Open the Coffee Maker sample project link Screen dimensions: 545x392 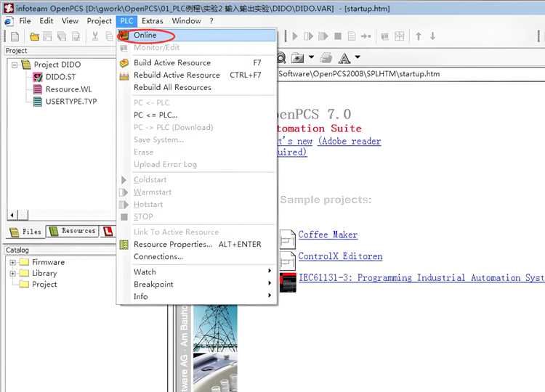[x=328, y=234]
